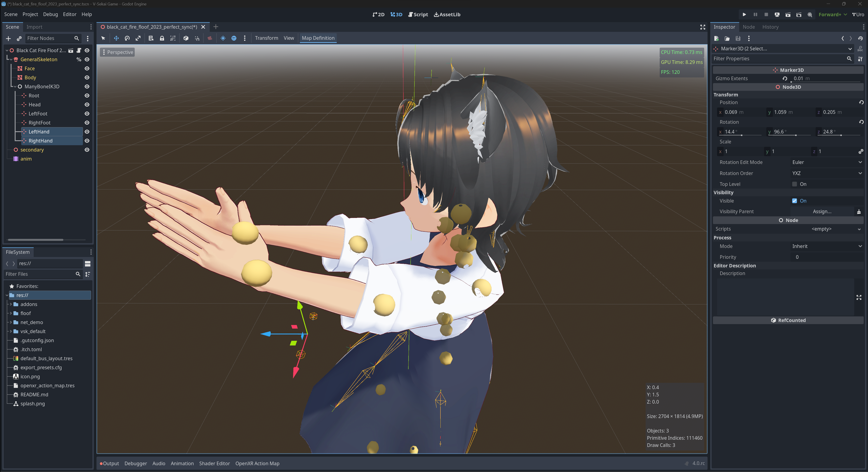Switch to the History tab

pos(770,27)
